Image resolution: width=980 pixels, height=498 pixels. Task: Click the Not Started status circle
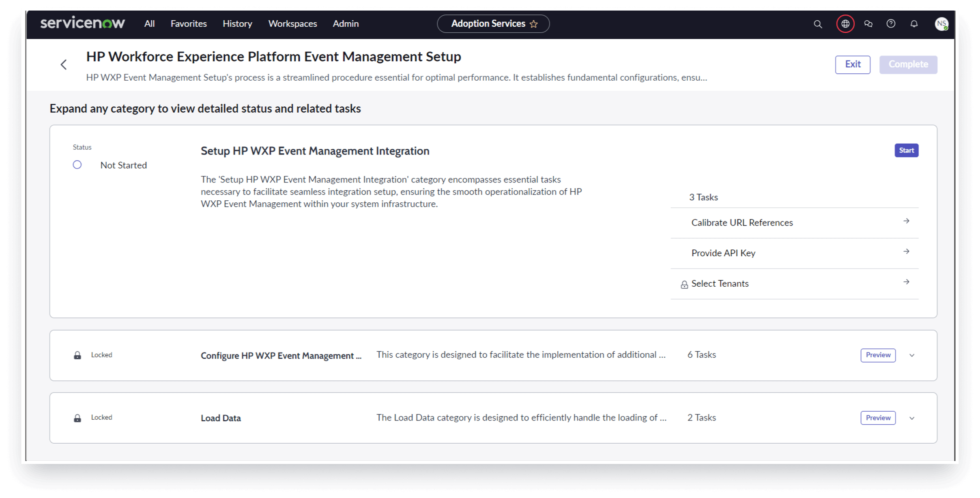pos(77,165)
